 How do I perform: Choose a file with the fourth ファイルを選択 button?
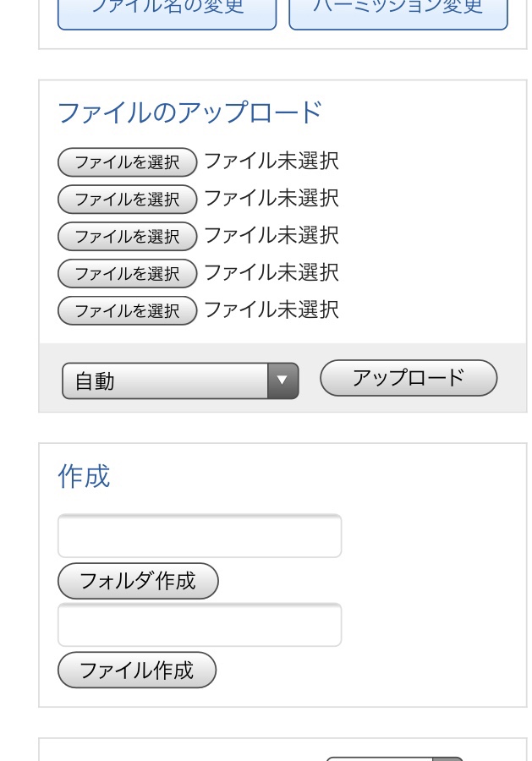tap(127, 274)
